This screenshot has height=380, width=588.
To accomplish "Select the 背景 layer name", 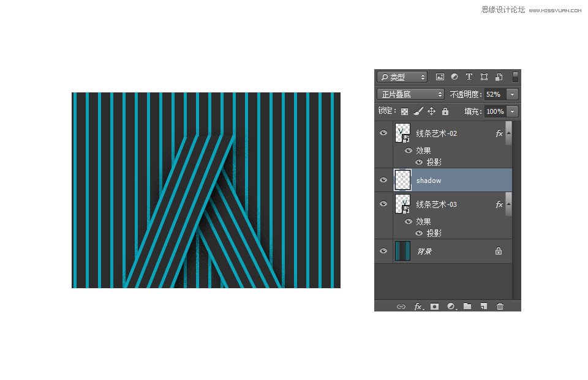I will [x=424, y=251].
